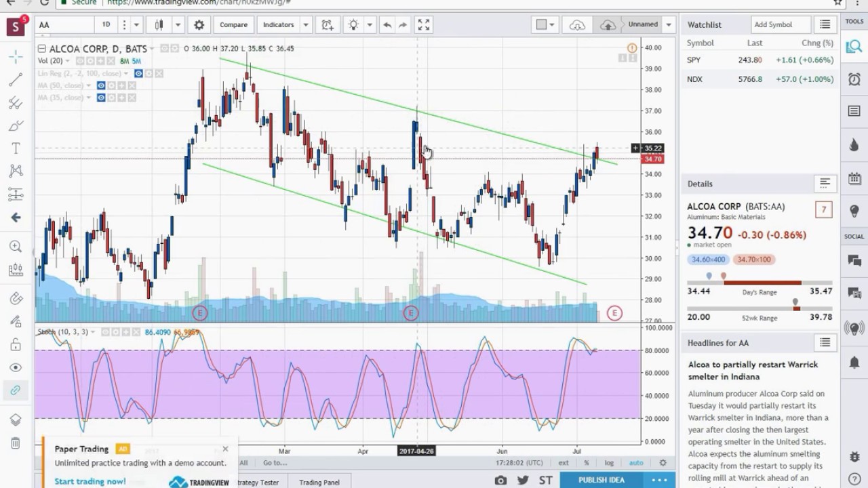Save chart layout to cloud
Screen dimensions: 868x488
(608, 25)
